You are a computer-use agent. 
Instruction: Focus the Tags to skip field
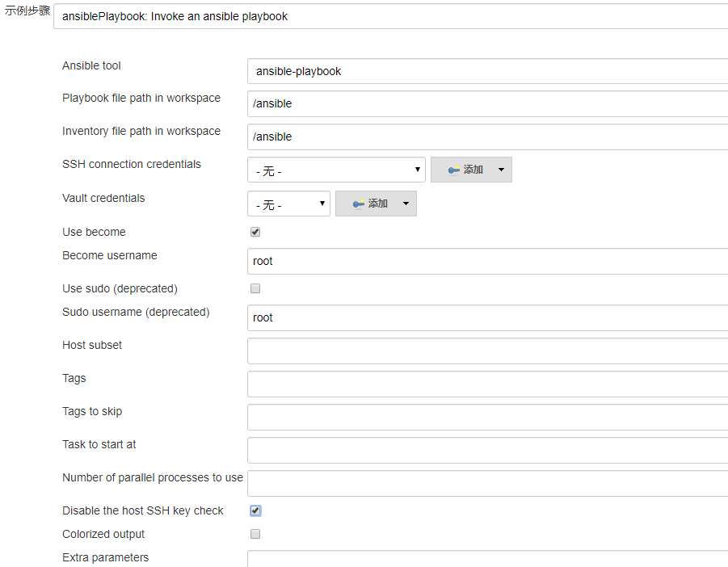pos(487,417)
